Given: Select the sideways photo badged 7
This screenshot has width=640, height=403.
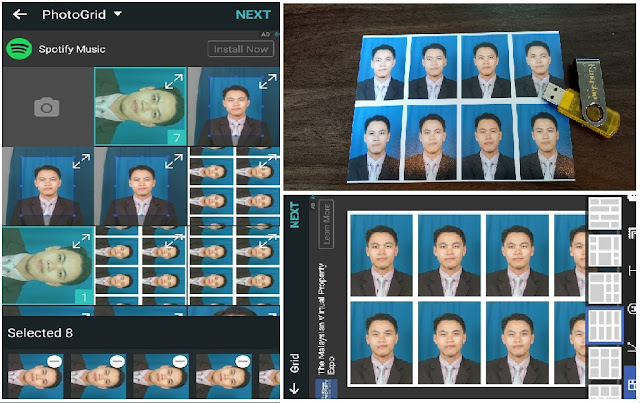Looking at the screenshot, I should 140,107.
